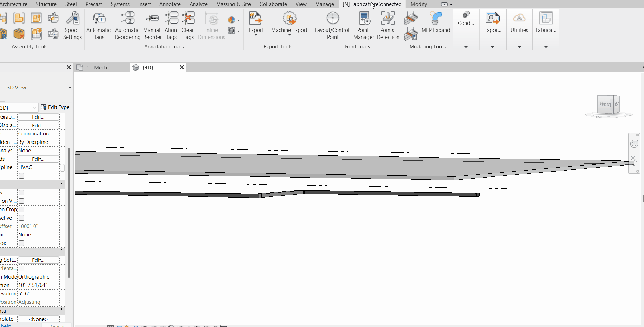The image size is (644, 327).
Task: Open the Navigation Wheel in view bar
Action: pyautogui.click(x=634, y=144)
